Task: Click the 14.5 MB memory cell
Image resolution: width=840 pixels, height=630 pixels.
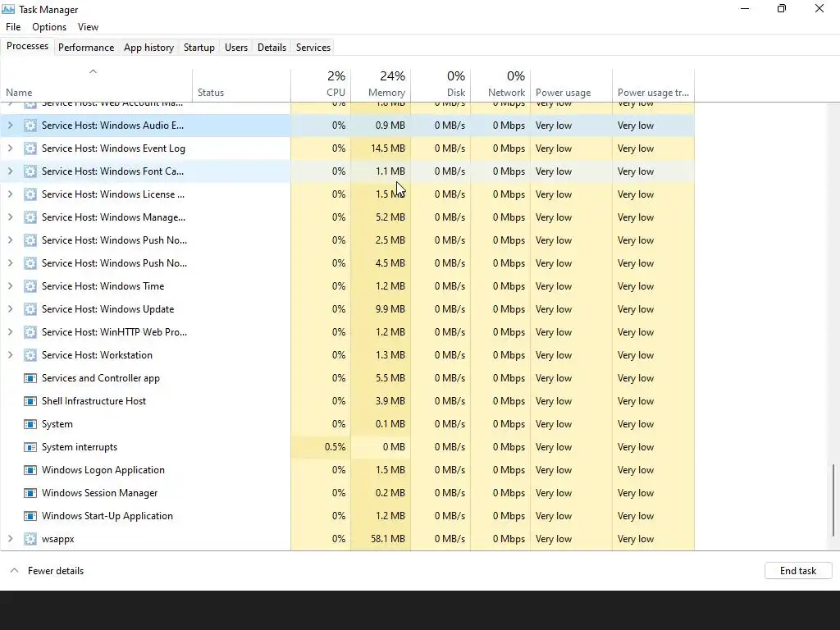Action: [381, 148]
